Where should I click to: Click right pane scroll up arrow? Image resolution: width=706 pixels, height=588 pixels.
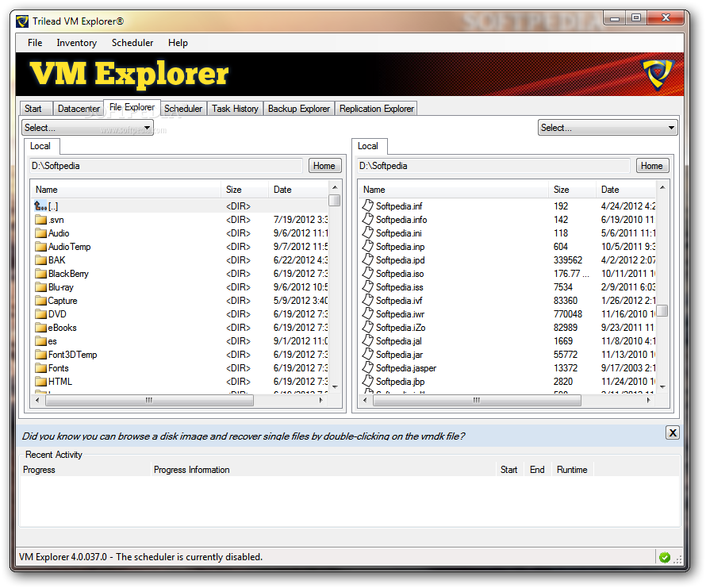(x=662, y=187)
